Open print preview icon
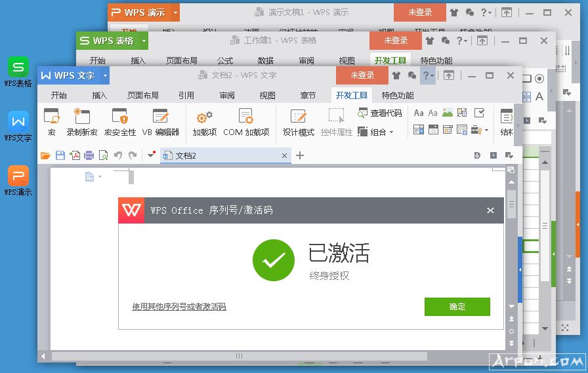The image size is (588, 373). pos(103,155)
